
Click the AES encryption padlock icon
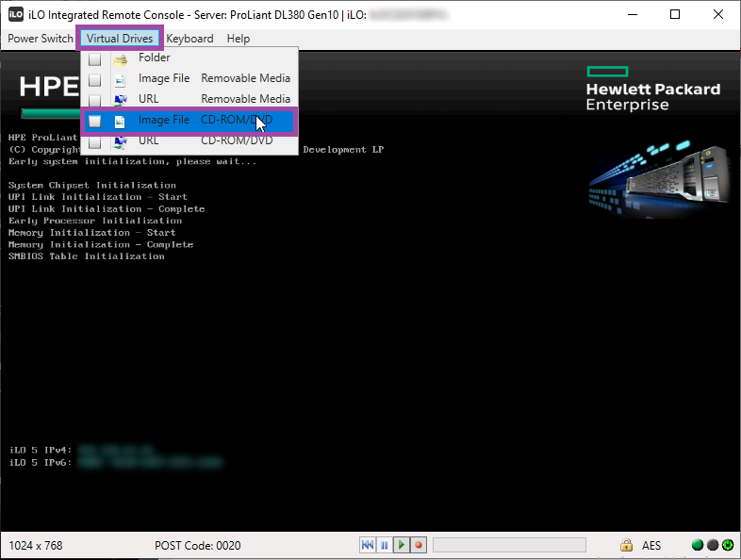coord(626,545)
